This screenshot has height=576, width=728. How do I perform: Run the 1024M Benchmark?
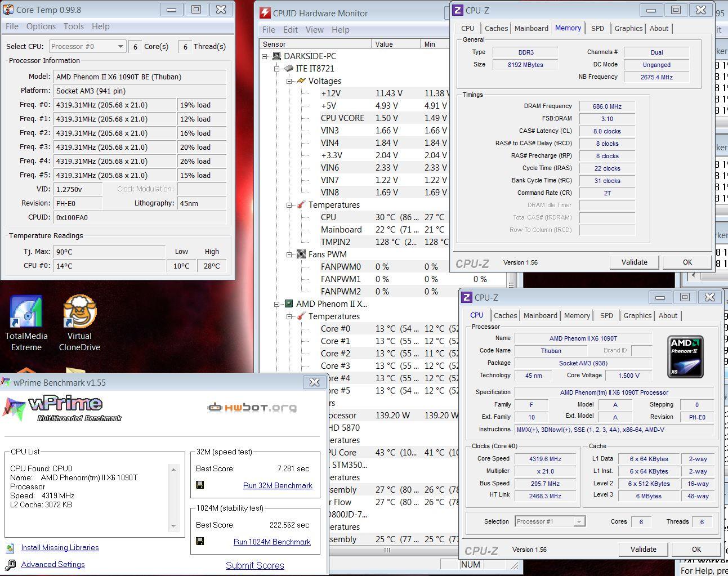tap(272, 542)
